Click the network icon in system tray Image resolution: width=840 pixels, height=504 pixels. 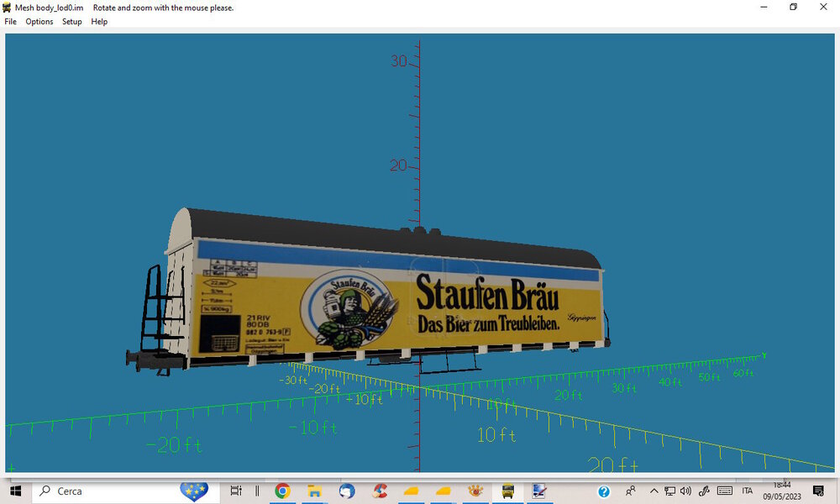pyautogui.click(x=669, y=491)
